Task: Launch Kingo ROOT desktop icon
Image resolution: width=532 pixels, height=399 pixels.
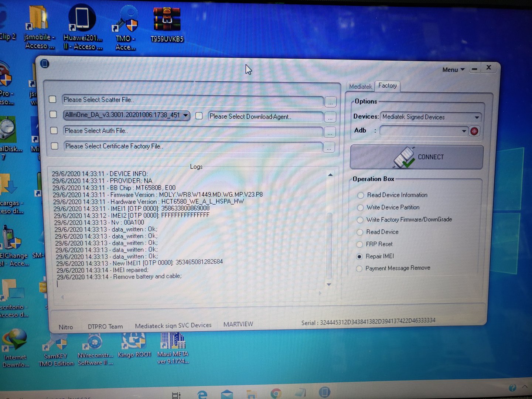Action: (134, 344)
